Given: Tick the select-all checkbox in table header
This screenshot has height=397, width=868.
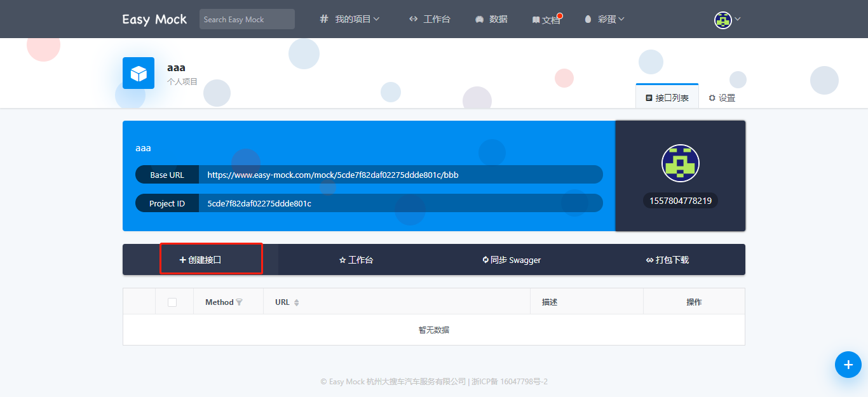Looking at the screenshot, I should coord(172,302).
